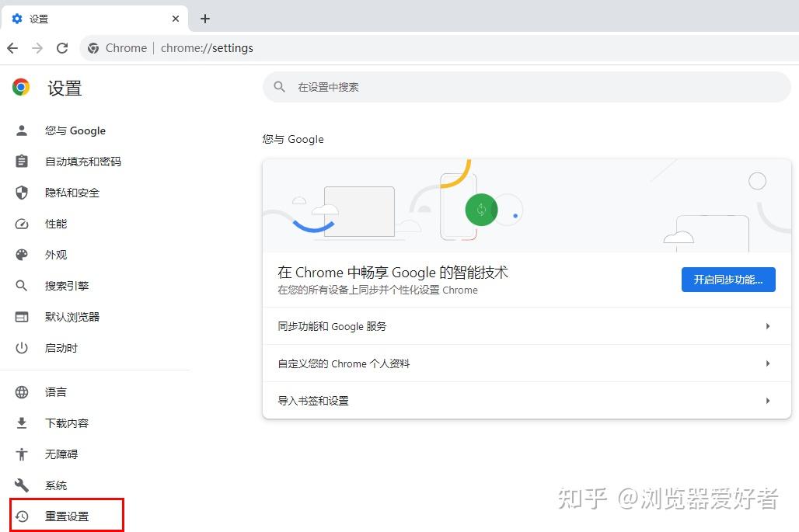Expand arrow on 同步功能和 Google 服务 row
This screenshot has width=799, height=532.
[767, 326]
